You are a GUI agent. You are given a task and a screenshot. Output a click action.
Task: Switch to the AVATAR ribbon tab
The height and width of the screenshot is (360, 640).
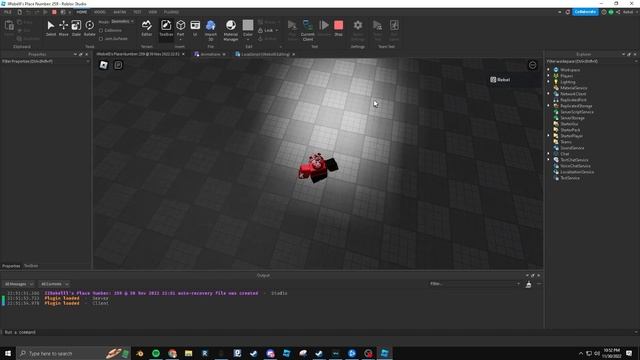(120, 12)
